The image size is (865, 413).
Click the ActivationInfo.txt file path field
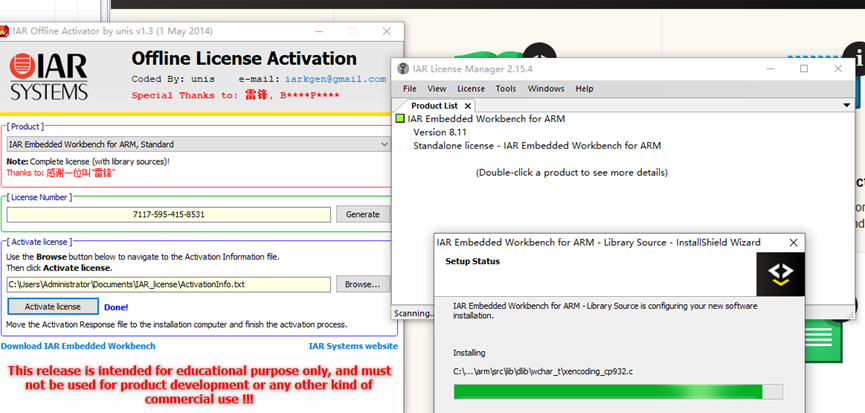pos(169,285)
